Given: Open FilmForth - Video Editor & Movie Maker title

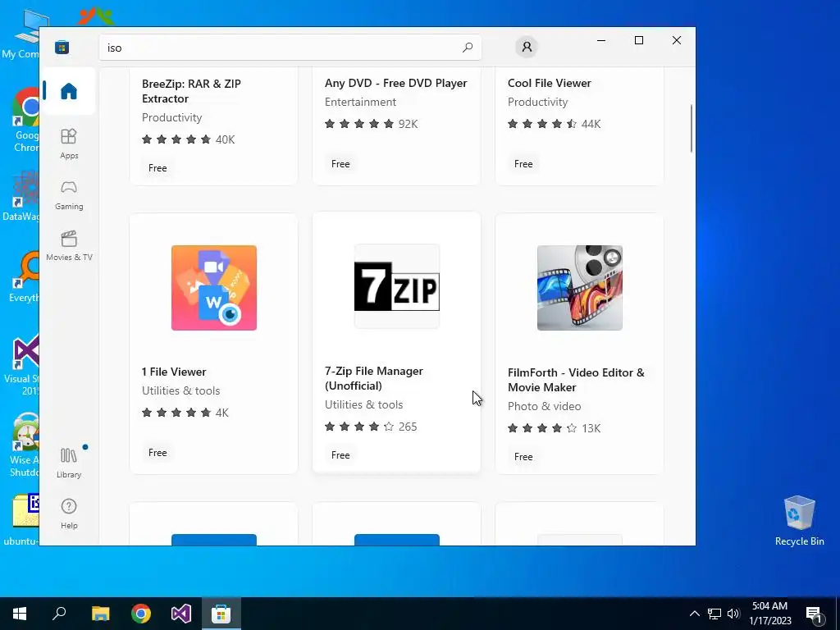Looking at the screenshot, I should [576, 380].
